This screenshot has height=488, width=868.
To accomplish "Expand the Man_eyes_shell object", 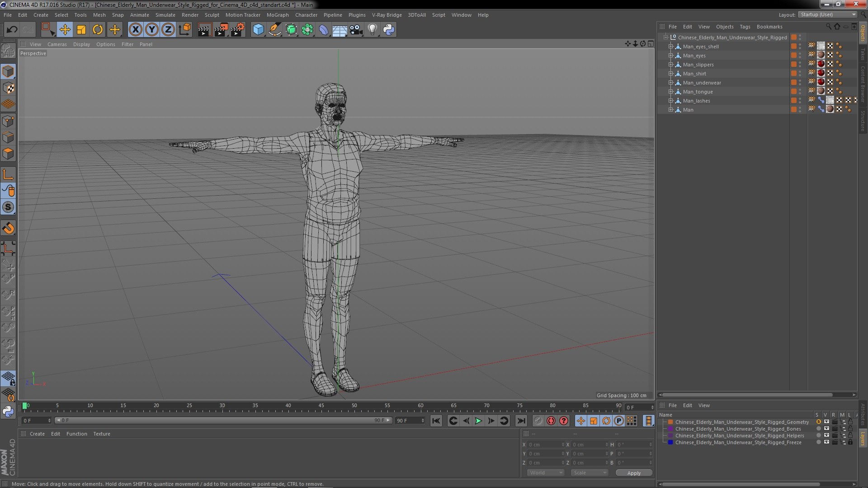I will 671,47.
